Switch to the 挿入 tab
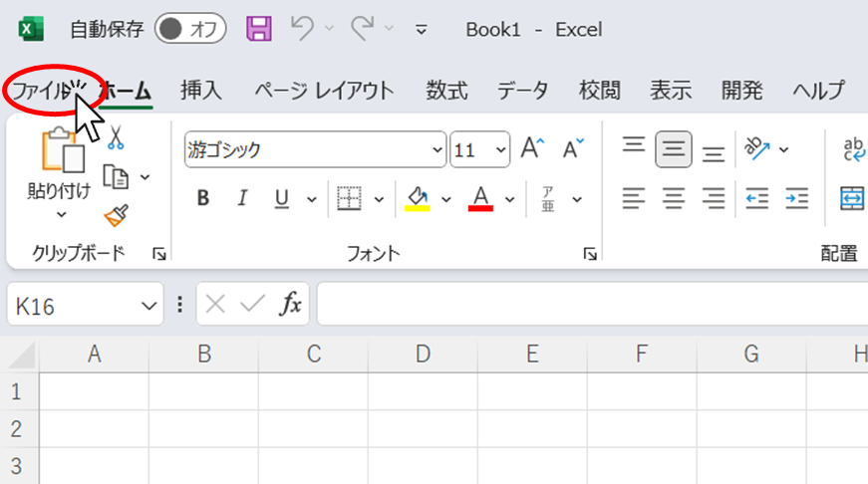Viewport: 868px width, 484px height. 201,91
